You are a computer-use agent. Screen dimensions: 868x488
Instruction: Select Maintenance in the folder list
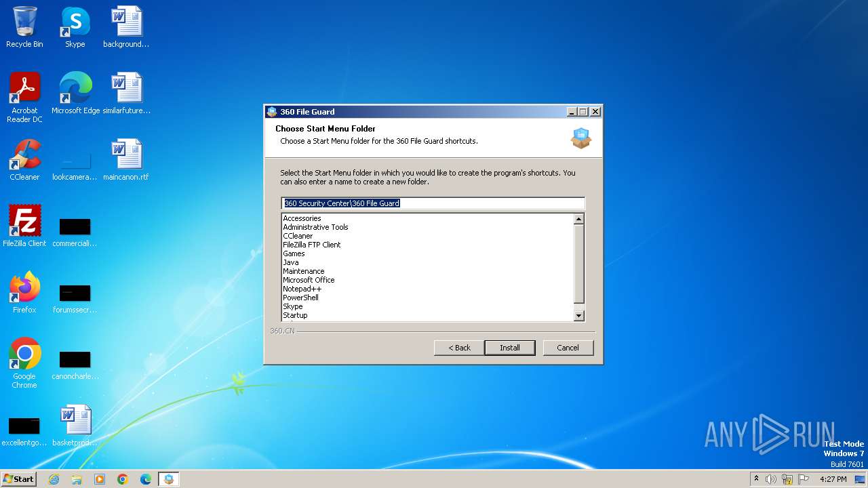point(303,271)
